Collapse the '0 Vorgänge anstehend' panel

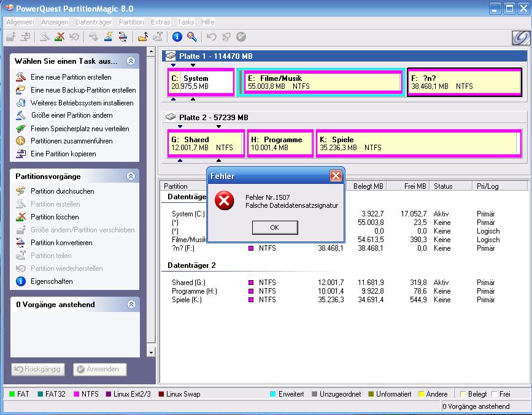(x=131, y=304)
